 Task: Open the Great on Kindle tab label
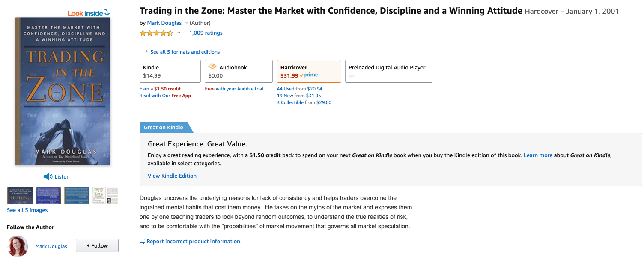tap(164, 127)
